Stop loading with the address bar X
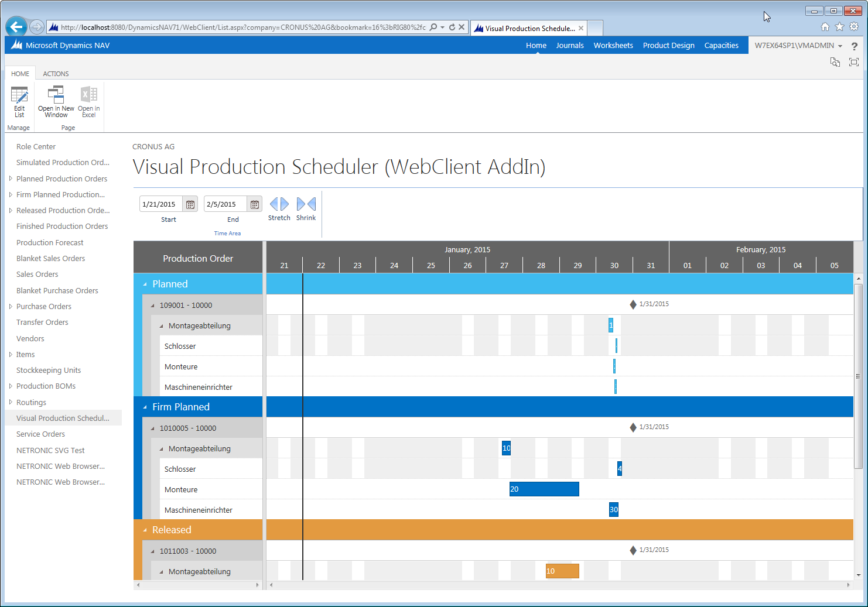The image size is (868, 607). 462,27
